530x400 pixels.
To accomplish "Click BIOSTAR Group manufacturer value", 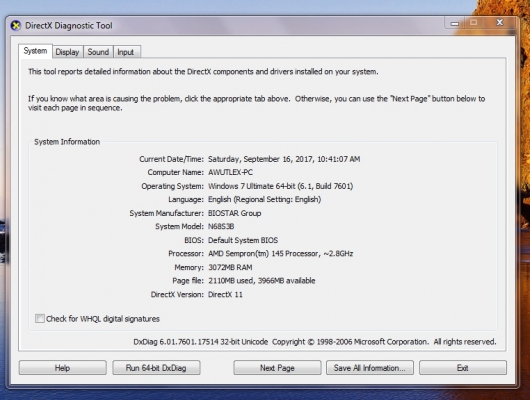I will [x=235, y=213].
